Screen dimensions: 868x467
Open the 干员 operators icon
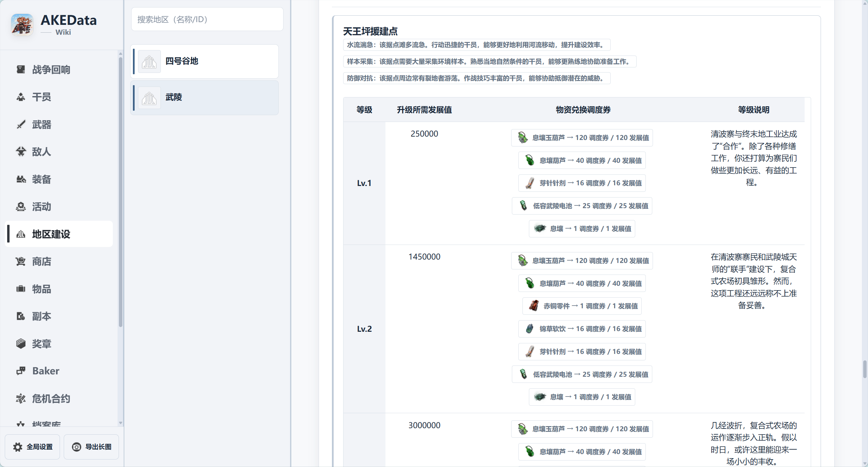(x=21, y=97)
